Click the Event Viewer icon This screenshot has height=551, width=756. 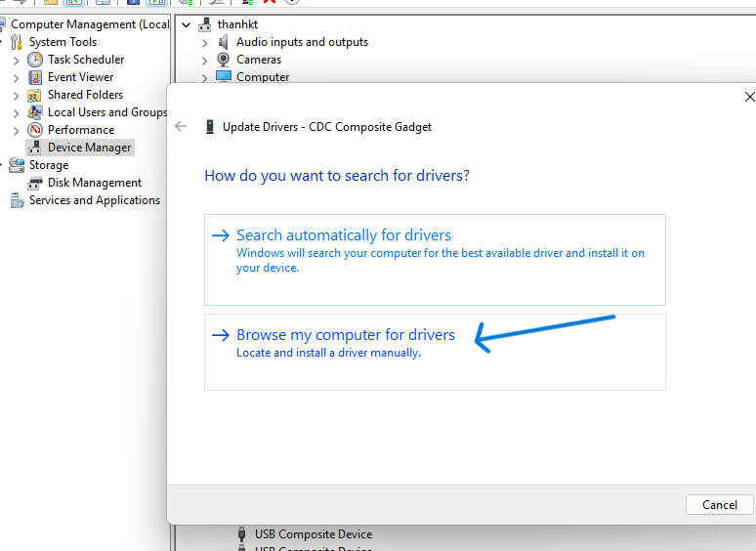coord(35,77)
